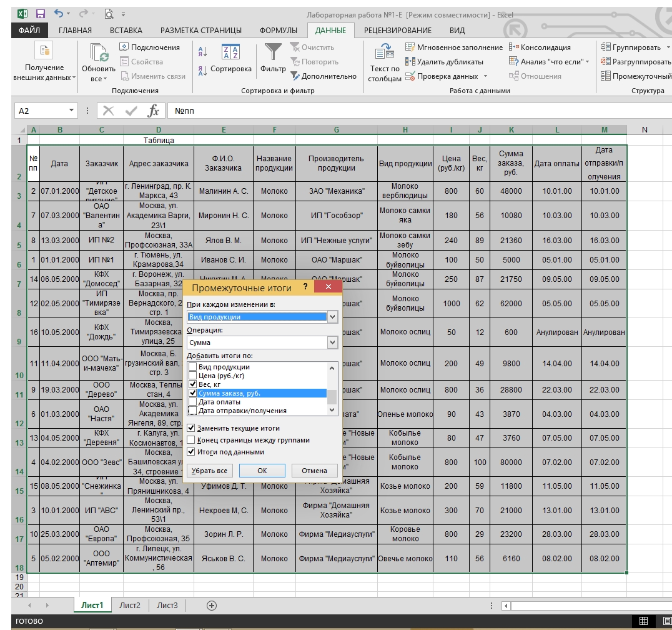Check Дата отправки/получения checkbox
672x630 pixels.
click(193, 411)
